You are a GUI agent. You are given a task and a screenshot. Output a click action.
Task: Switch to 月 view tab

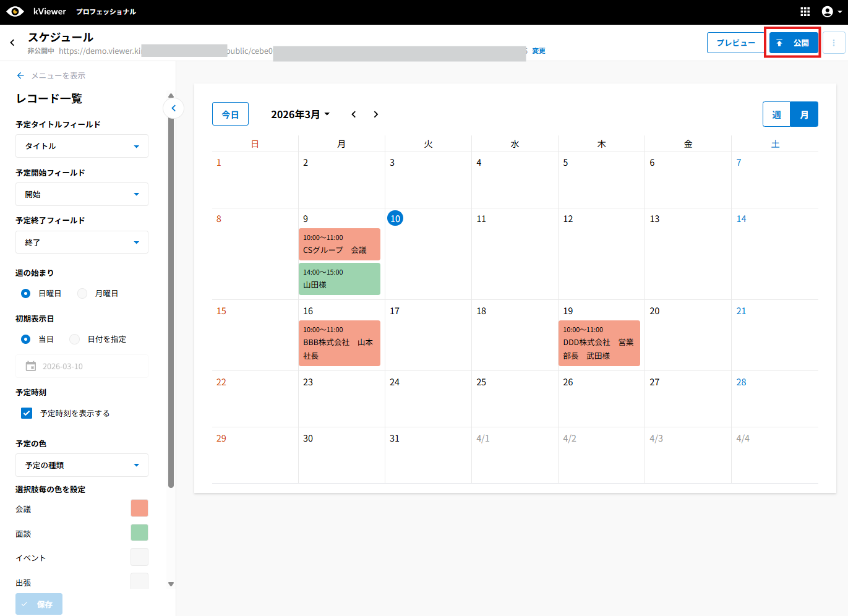pyautogui.click(x=804, y=114)
